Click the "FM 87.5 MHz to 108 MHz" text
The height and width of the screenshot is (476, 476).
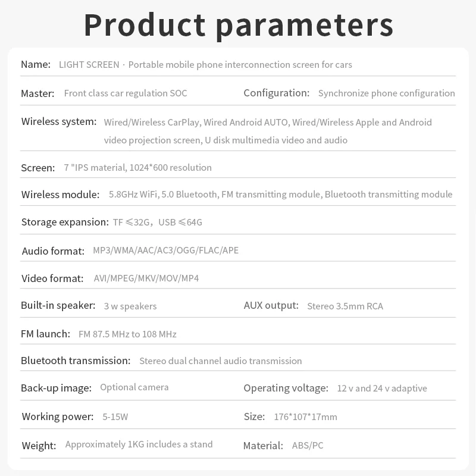[127, 334]
